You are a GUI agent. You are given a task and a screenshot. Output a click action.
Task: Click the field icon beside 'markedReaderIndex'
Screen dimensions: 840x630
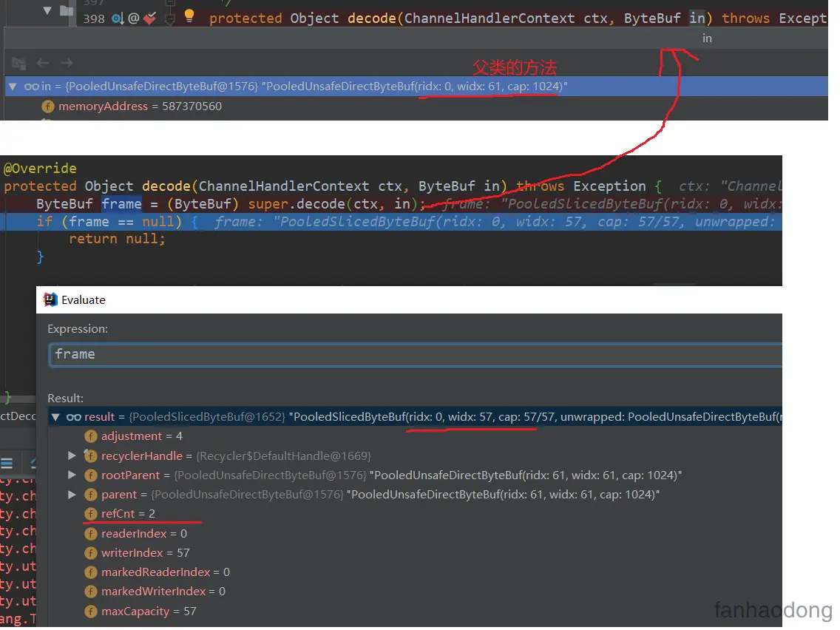coord(90,572)
